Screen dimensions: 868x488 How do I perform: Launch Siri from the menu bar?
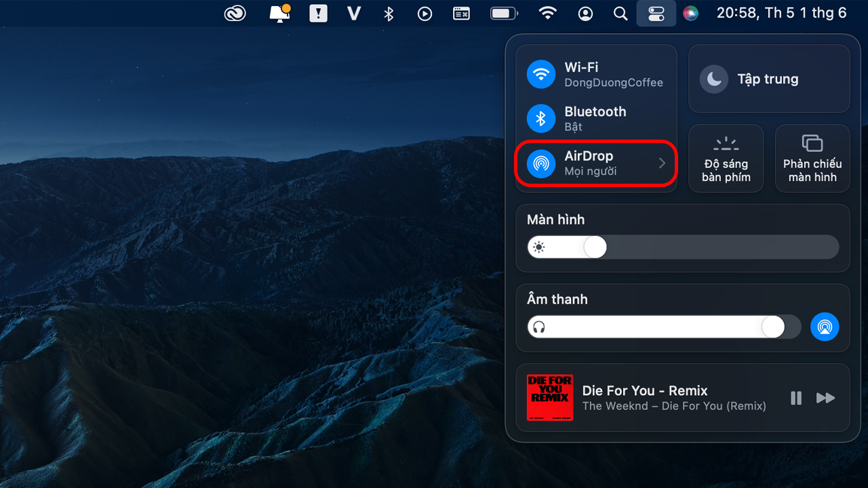point(691,14)
